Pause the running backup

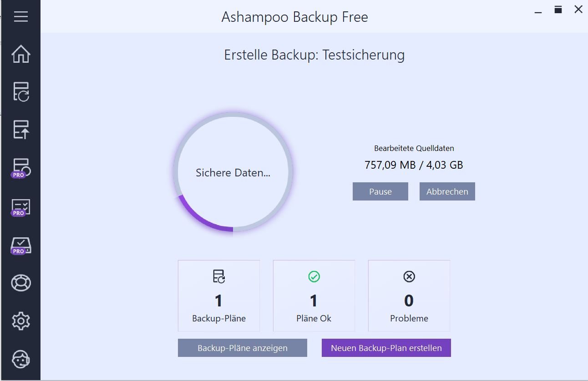[380, 191]
